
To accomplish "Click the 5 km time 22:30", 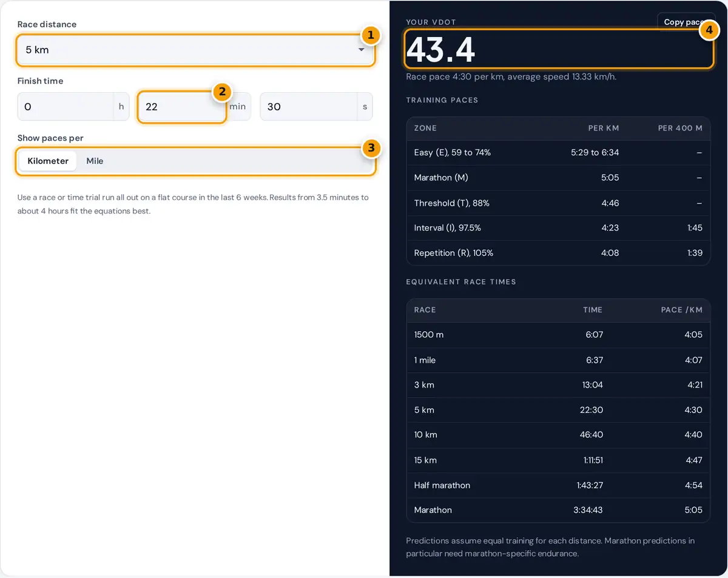I will (591, 410).
